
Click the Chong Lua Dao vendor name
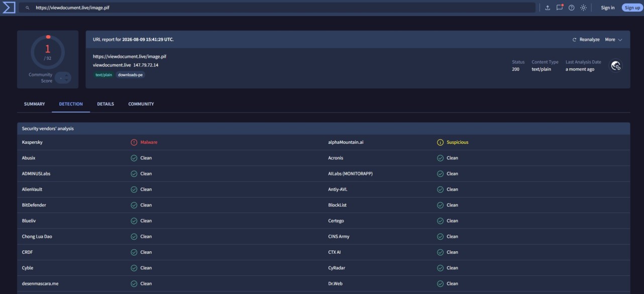[37, 236]
